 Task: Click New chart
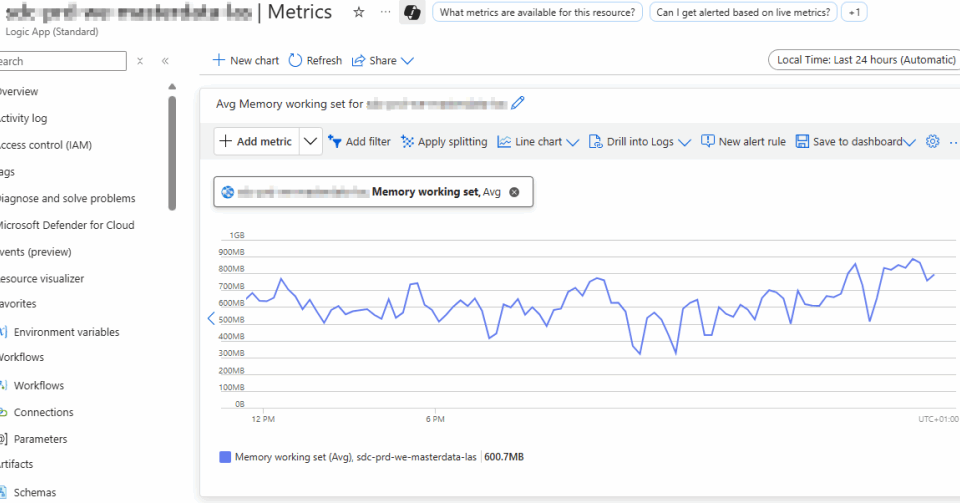246,60
